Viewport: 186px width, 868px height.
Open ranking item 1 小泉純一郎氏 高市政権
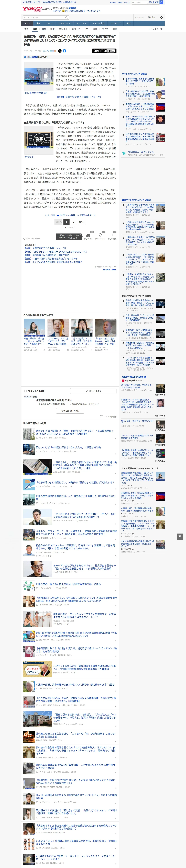[140, 81]
